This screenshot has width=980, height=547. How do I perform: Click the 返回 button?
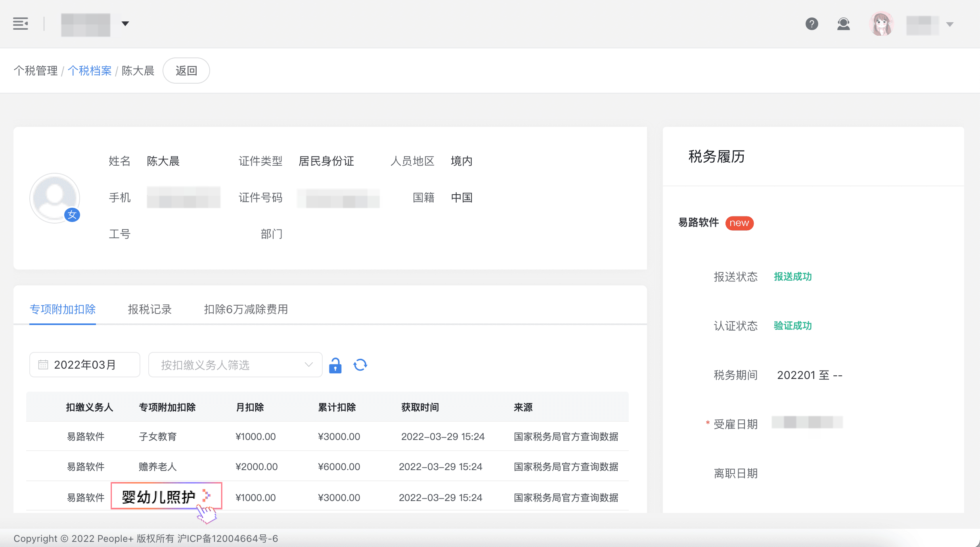tap(186, 71)
